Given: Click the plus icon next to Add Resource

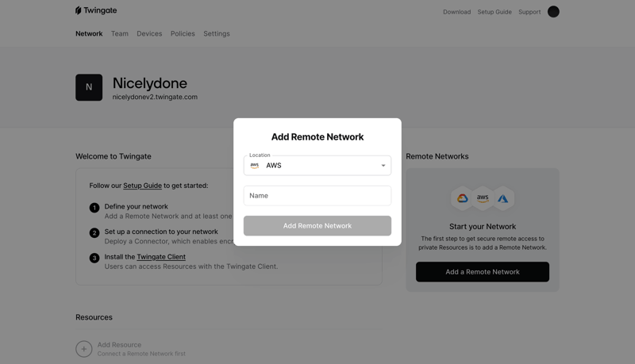Looking at the screenshot, I should (x=84, y=349).
